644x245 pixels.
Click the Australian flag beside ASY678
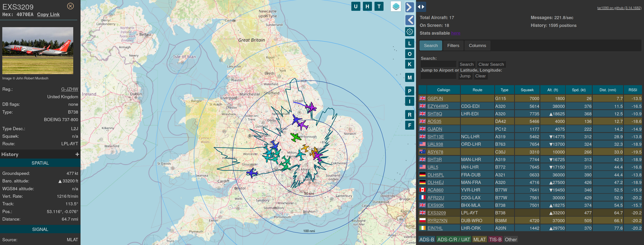[423, 152]
